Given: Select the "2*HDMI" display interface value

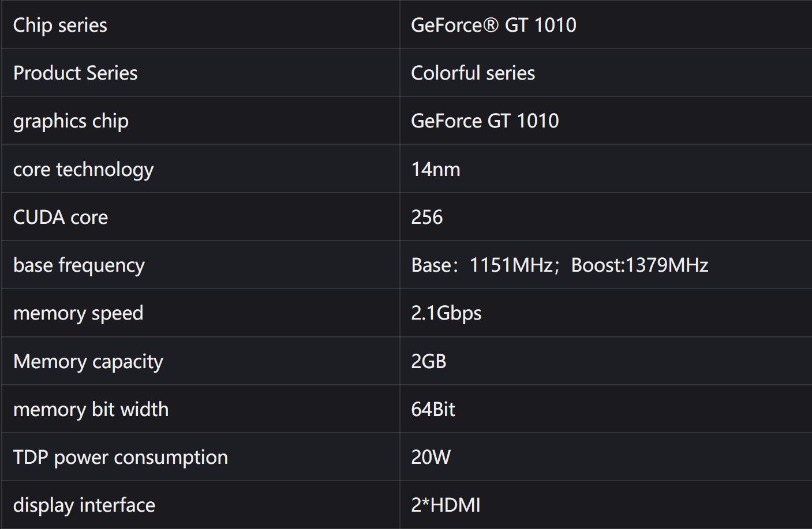Looking at the screenshot, I should 446,505.
